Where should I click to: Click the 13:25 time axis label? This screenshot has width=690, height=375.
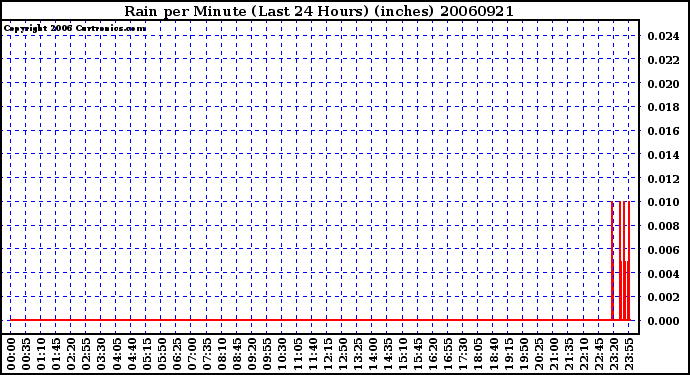(x=358, y=354)
